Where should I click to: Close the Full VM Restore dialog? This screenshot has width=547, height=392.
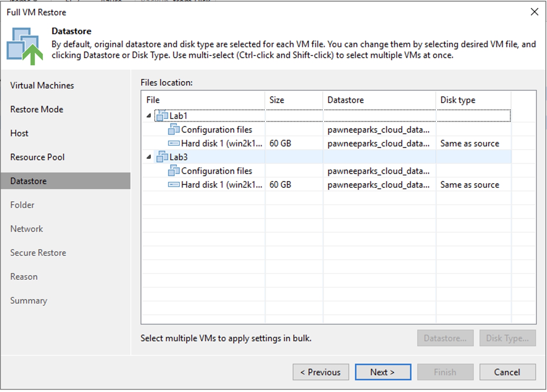tap(534, 12)
